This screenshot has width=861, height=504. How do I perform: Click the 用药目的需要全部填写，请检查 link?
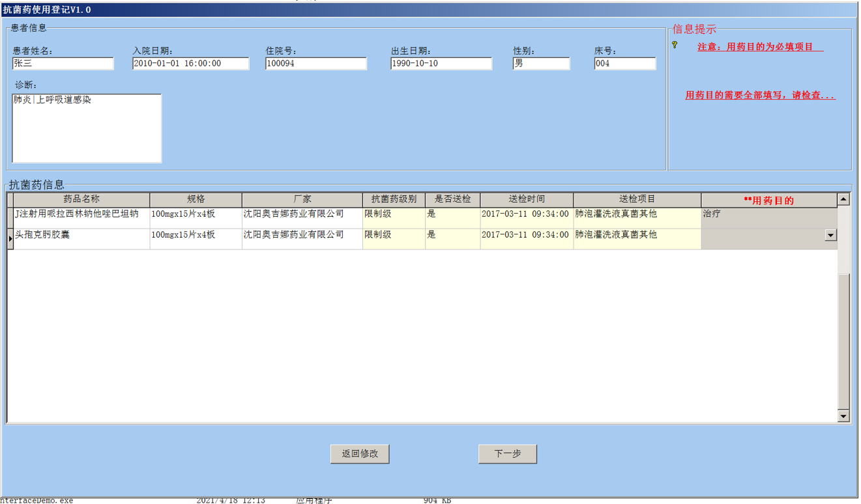[760, 95]
